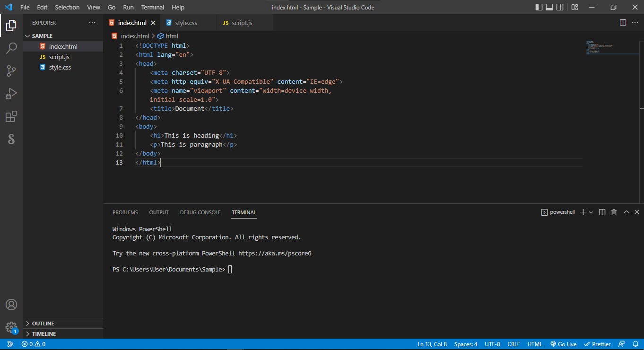Switch to the Output panel tab

click(159, 212)
